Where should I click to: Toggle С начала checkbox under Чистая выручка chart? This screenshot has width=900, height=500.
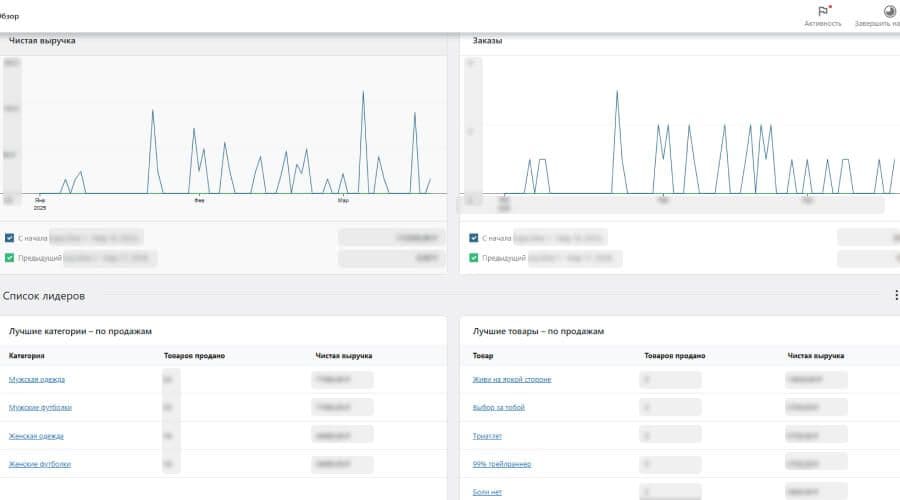point(10,238)
